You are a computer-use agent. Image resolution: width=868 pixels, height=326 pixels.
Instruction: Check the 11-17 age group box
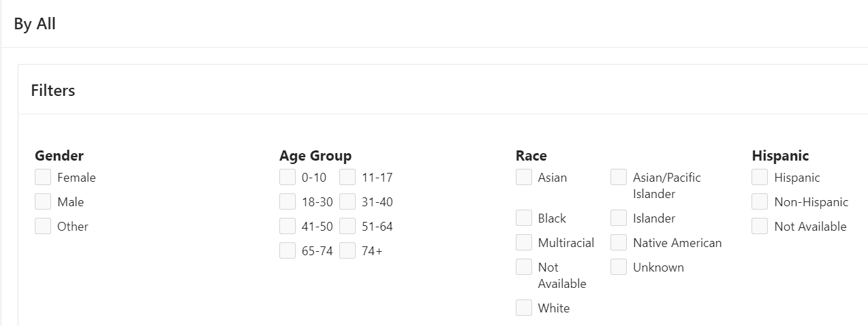coord(347,178)
